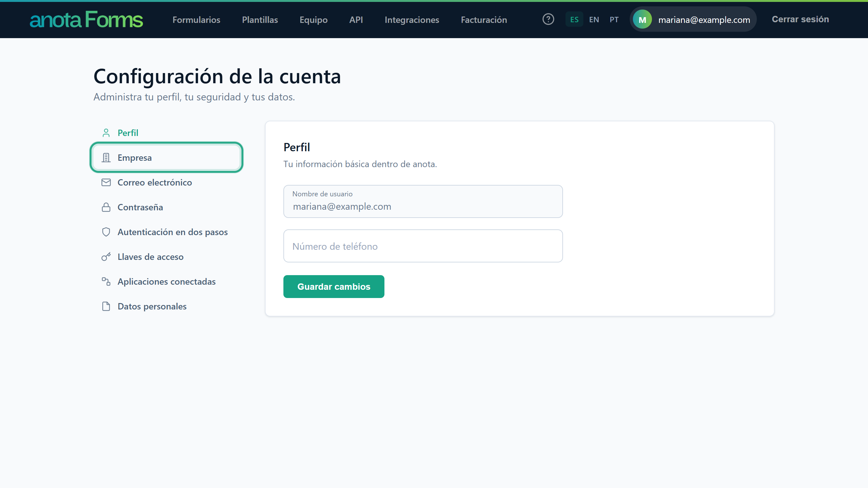Screen dimensions: 868x488
Task: Click the Correo electrónico envelope icon
Action: 106,182
